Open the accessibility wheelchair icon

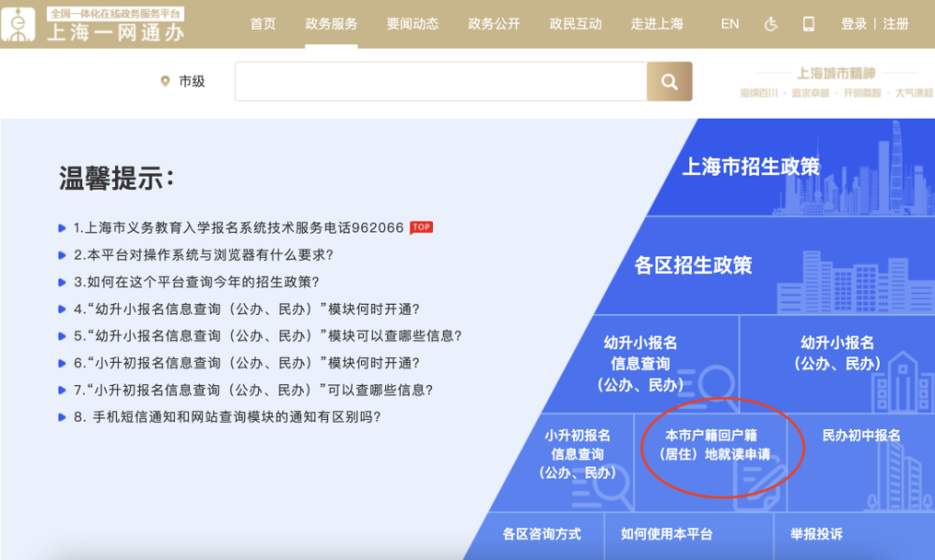pos(771,24)
